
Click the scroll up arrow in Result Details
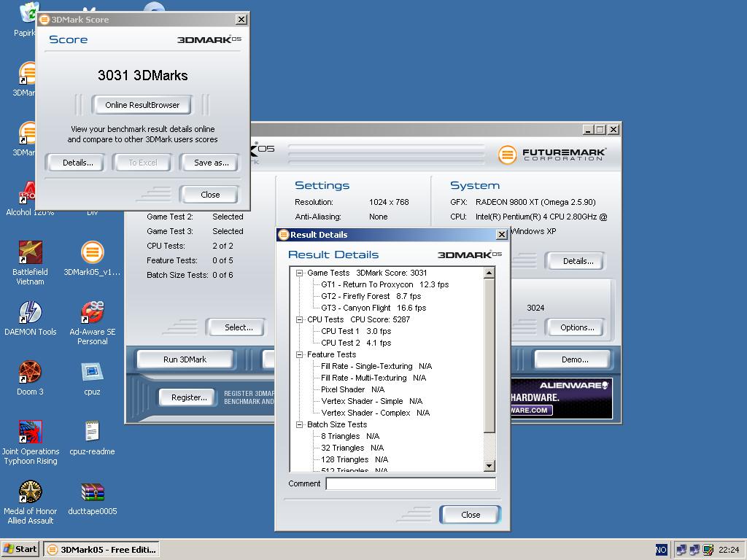pos(489,273)
